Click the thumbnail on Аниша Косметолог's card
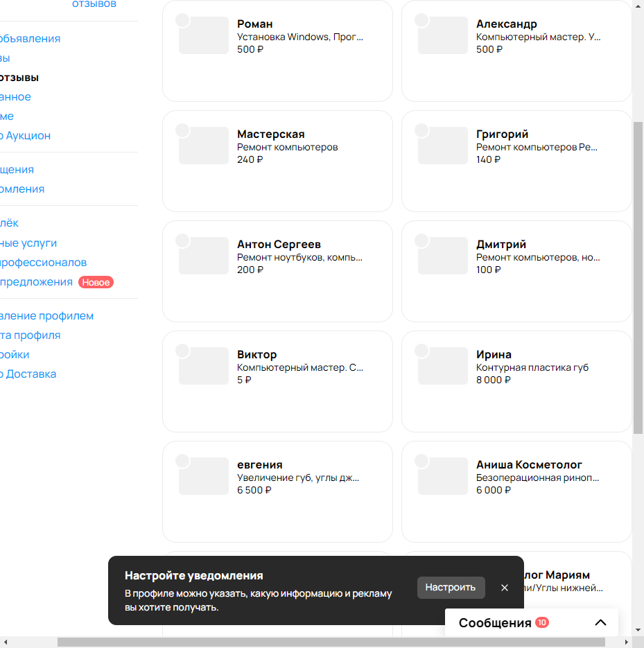The height and width of the screenshot is (648, 644). point(443,476)
